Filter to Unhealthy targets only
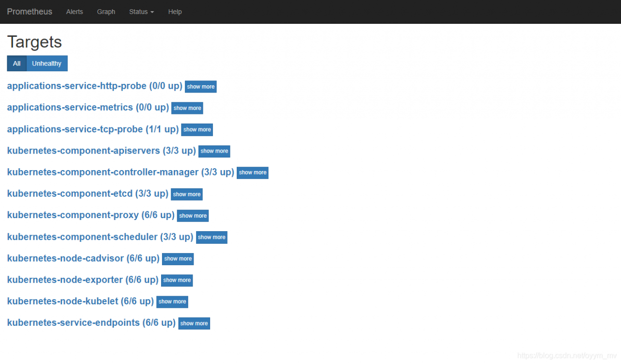Screen dimensions: 621x364 [47, 63]
